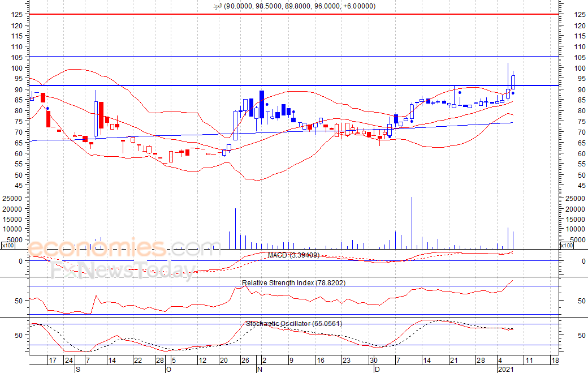
Task: Click the date axis label 26
Action: click(x=245, y=360)
